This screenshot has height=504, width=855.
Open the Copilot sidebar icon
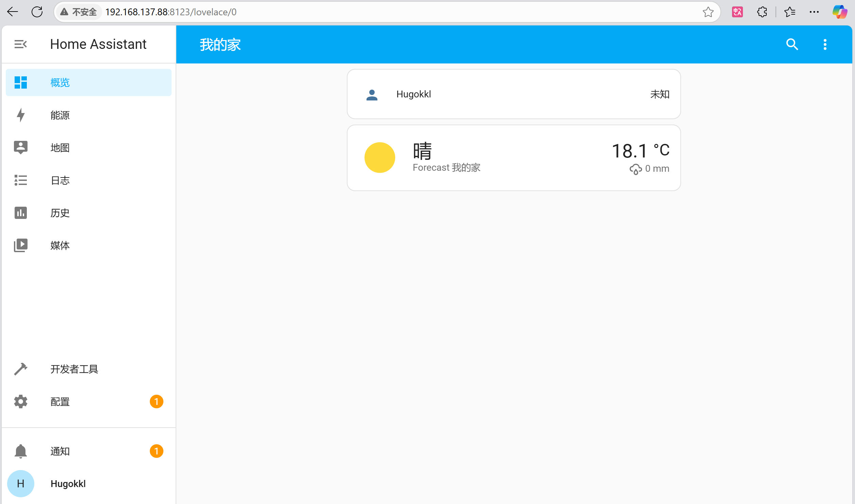click(839, 12)
